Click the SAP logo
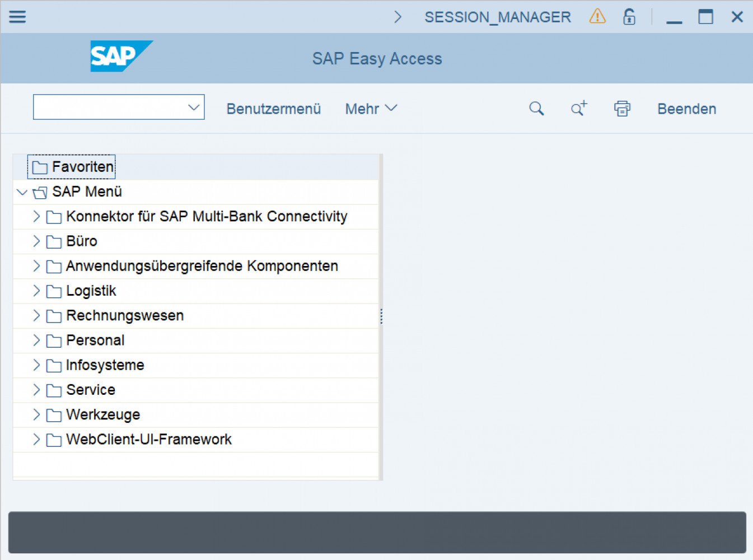Viewport: 753px width, 560px height. pos(121,56)
